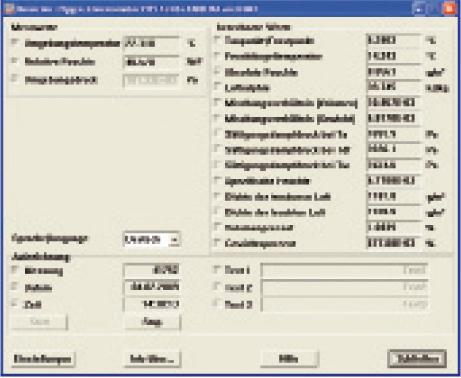
Task: Click the application icon in the title bar
Action: click(10, 8)
